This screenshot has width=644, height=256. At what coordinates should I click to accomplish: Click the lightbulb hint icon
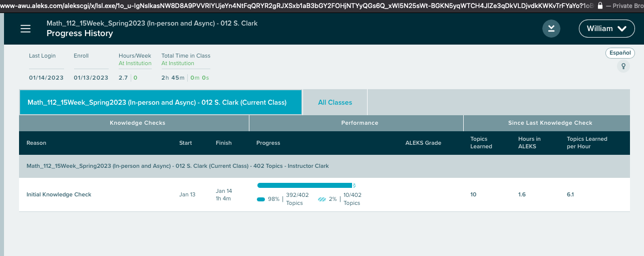coord(623,66)
